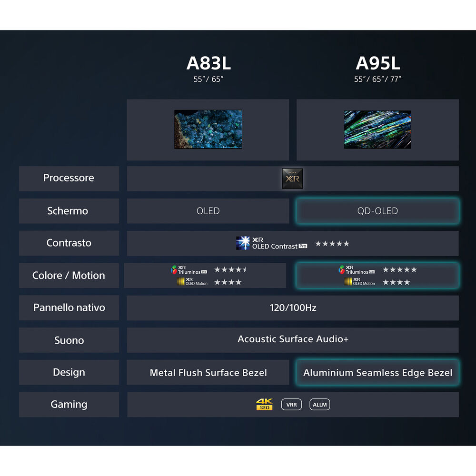
Task: Select the highlighted QD-OLED screen cell
Action: [377, 211]
